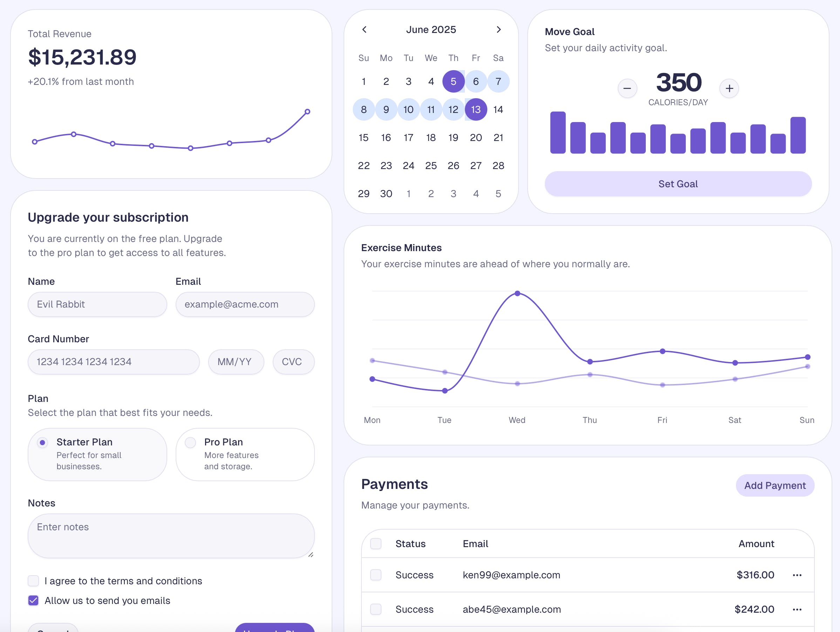The width and height of the screenshot is (840, 632).
Task: Click the Set Goal button
Action: pyautogui.click(x=678, y=184)
